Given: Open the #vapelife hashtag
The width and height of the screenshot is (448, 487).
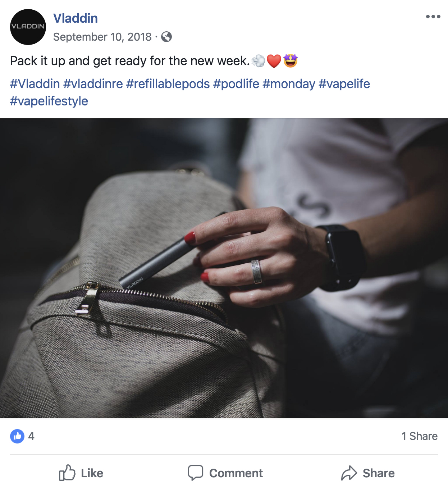Looking at the screenshot, I should point(344,84).
